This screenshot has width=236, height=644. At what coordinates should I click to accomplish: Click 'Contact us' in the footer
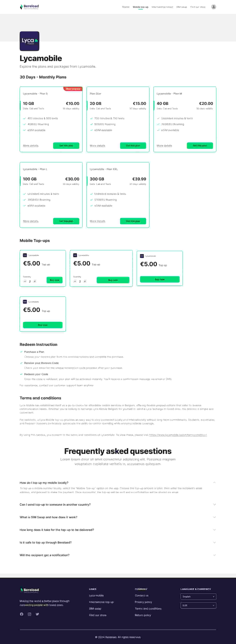(141, 596)
